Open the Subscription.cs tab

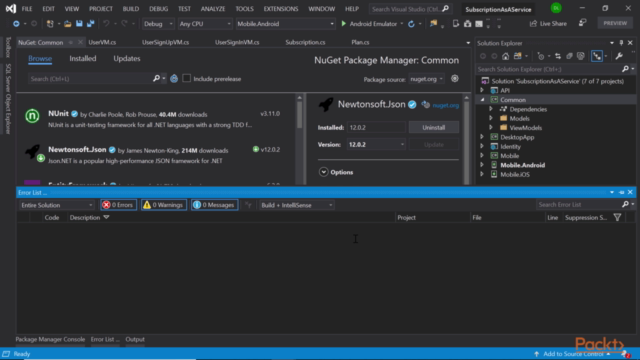[305, 42]
